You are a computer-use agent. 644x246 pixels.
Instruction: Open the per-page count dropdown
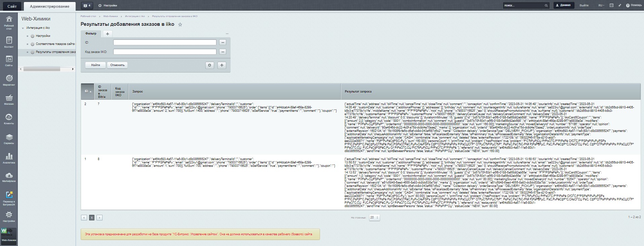(374, 217)
